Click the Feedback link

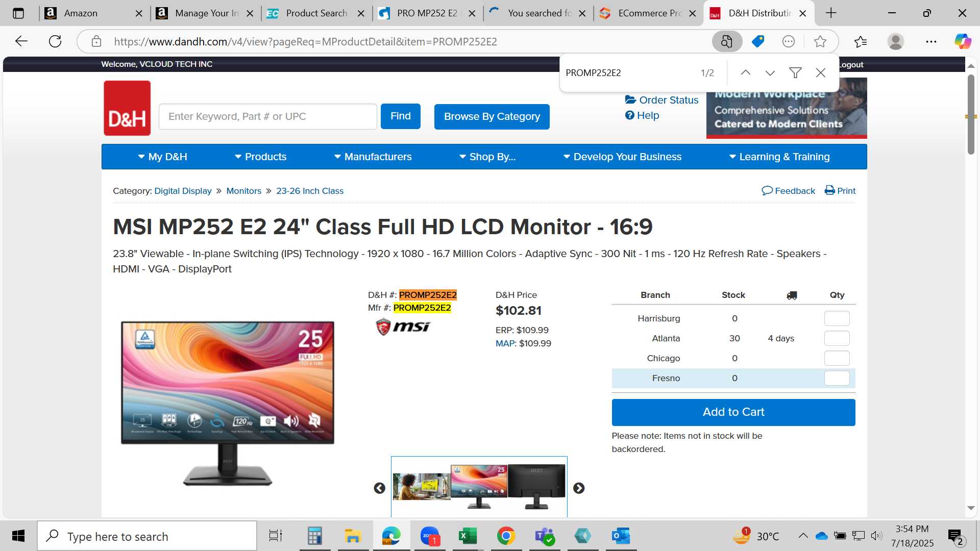pos(789,191)
